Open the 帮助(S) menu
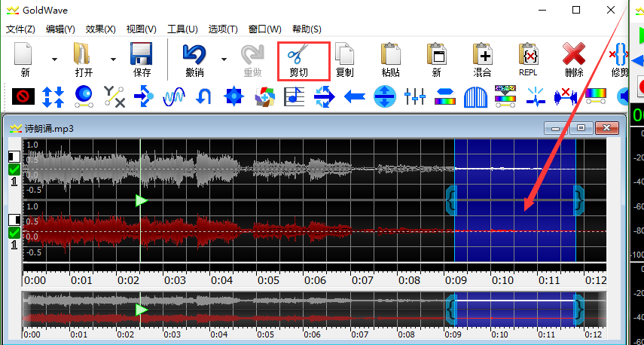Screen dimensions: 644x345 307,29
